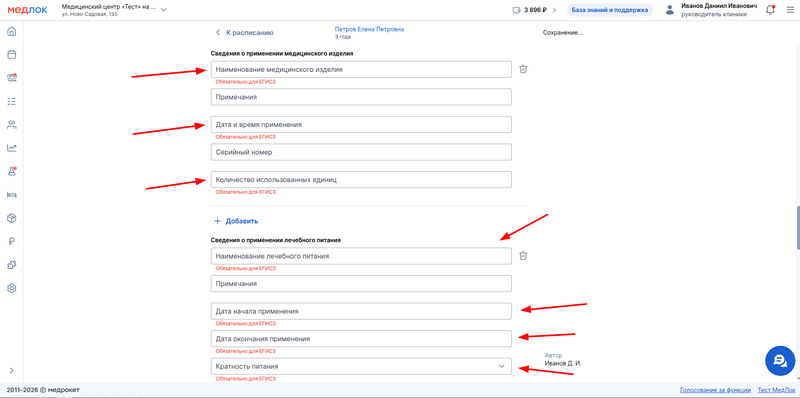This screenshot has width=800, height=398.
Task: Open the warehouse box icon in the sidebar
Action: (x=12, y=218)
